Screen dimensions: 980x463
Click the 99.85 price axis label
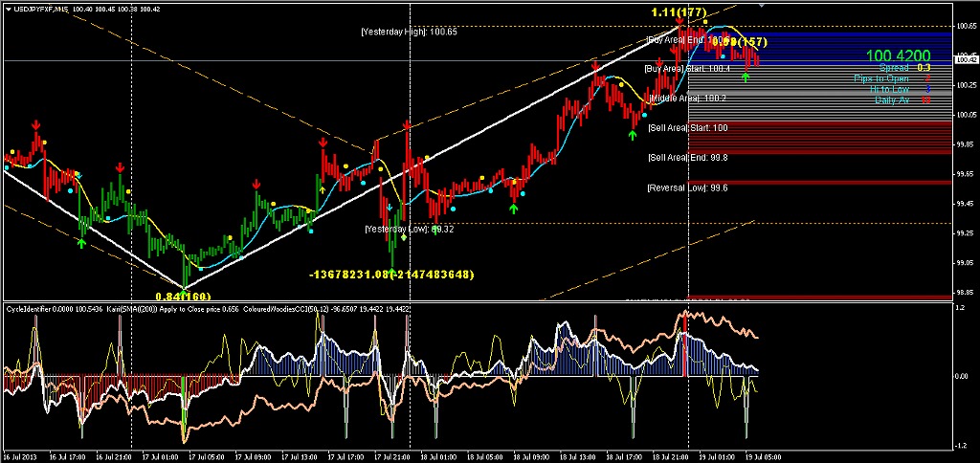[x=966, y=144]
